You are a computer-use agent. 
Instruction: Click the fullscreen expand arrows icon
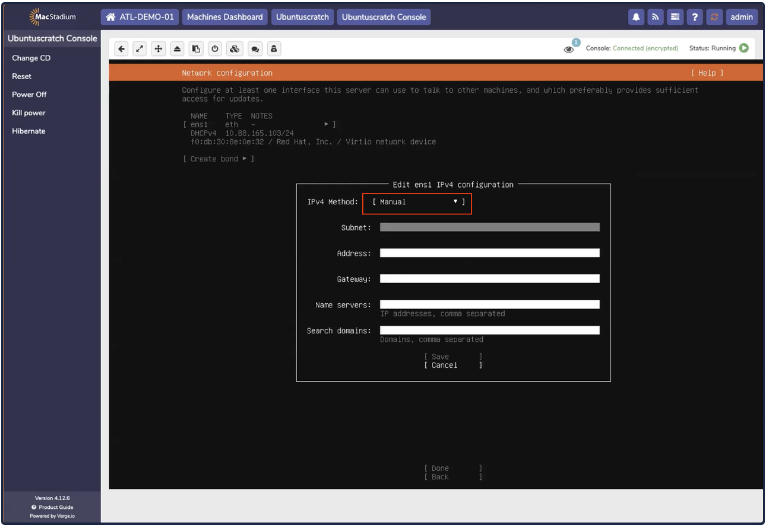pos(140,48)
